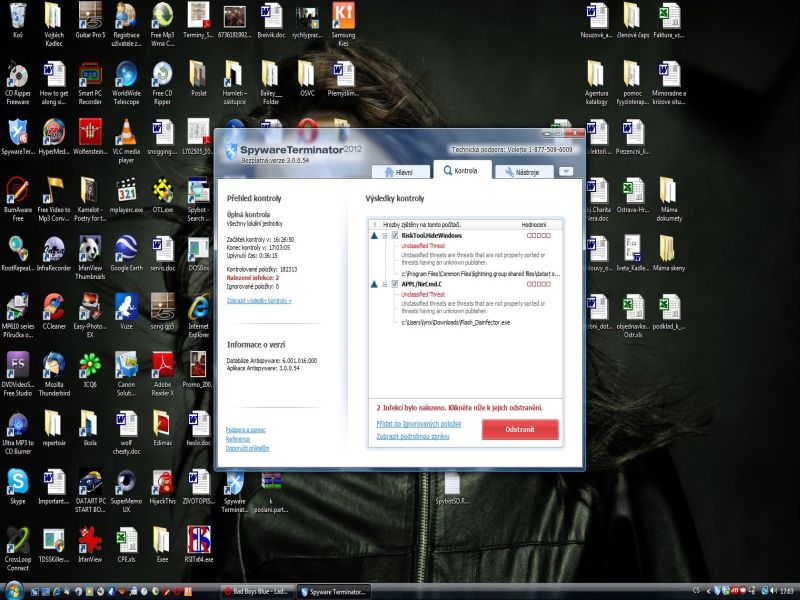Select the IrfanView Thumbnails panda icon
The width and height of the screenshot is (800, 600).
(90, 258)
